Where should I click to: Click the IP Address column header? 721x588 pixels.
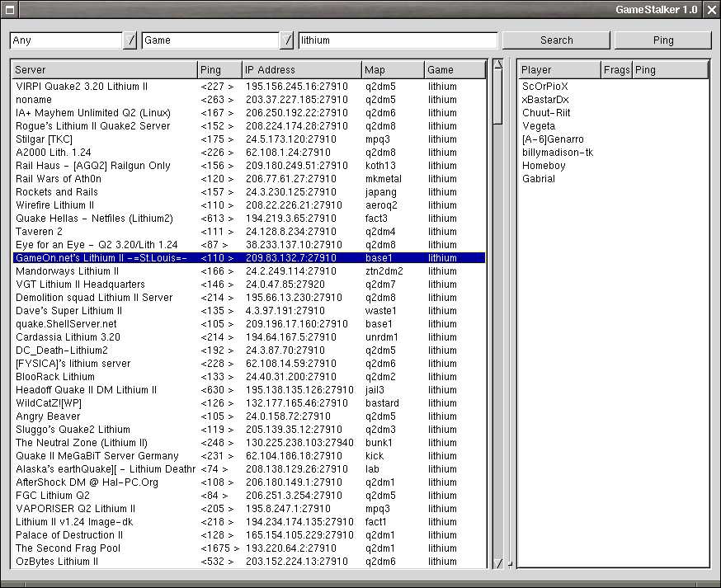click(301, 70)
